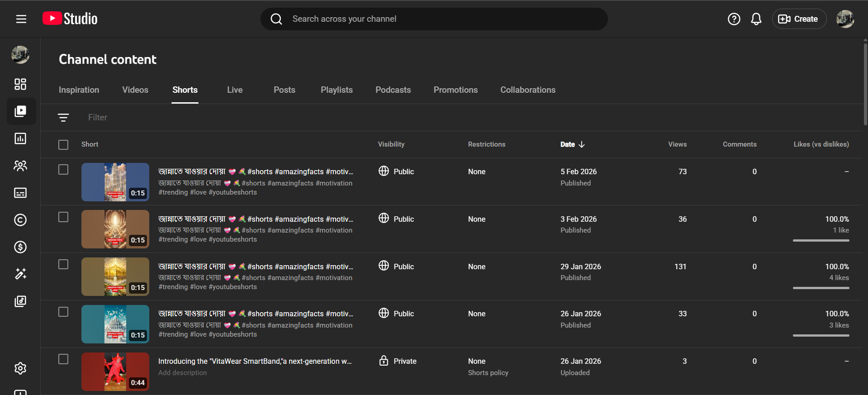Open Earn dollar icon in sidebar
The image size is (868, 395).
[20, 247]
